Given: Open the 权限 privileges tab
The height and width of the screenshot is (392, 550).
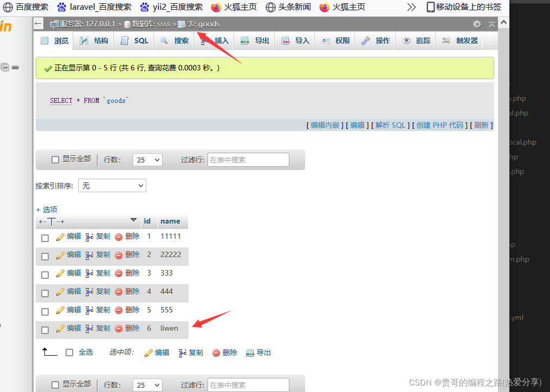Looking at the screenshot, I should click(x=335, y=41).
